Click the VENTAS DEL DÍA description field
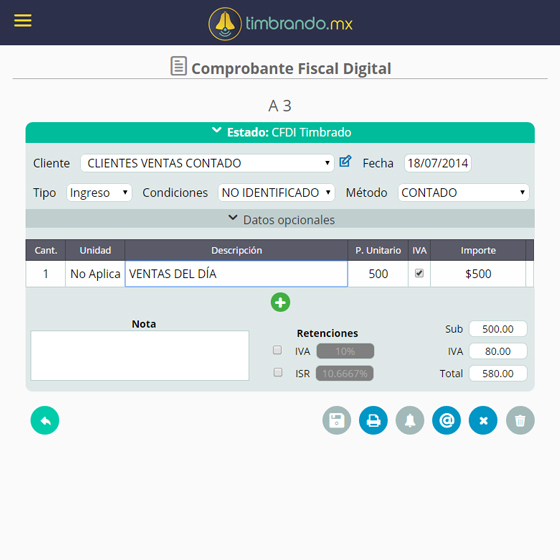Image resolution: width=560 pixels, height=560 pixels. click(236, 274)
